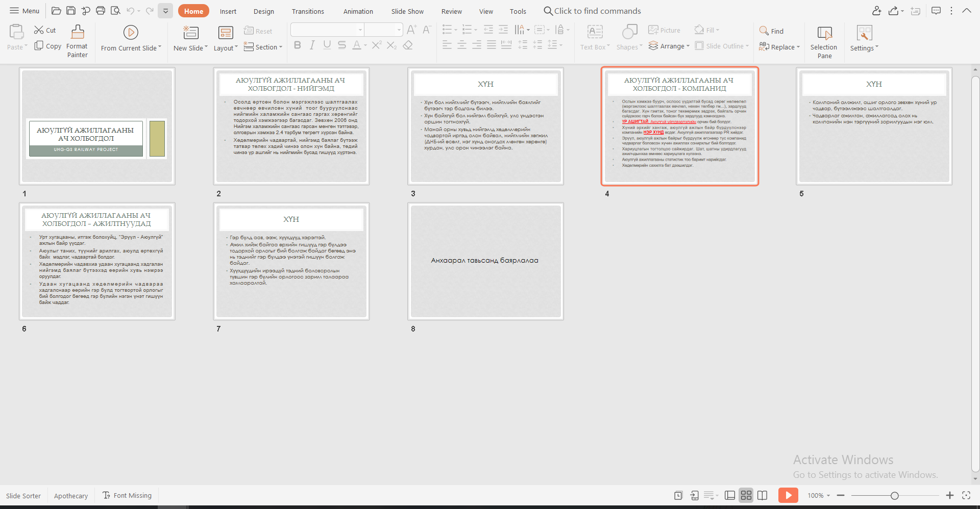Open the Transitions tab
The height and width of the screenshot is (509, 980).
coord(307,11)
